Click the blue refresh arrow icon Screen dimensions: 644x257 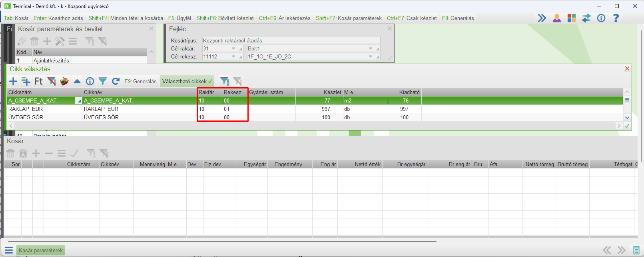tap(116, 81)
